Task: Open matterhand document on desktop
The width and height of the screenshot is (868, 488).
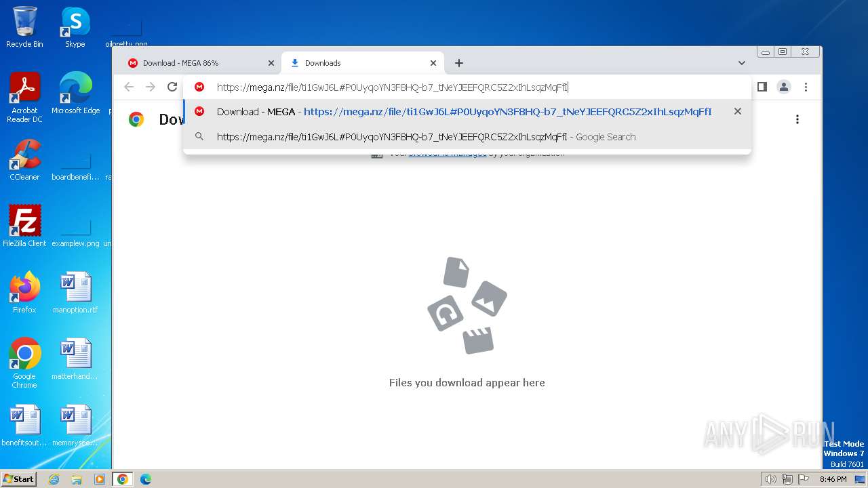Action: 75,359
